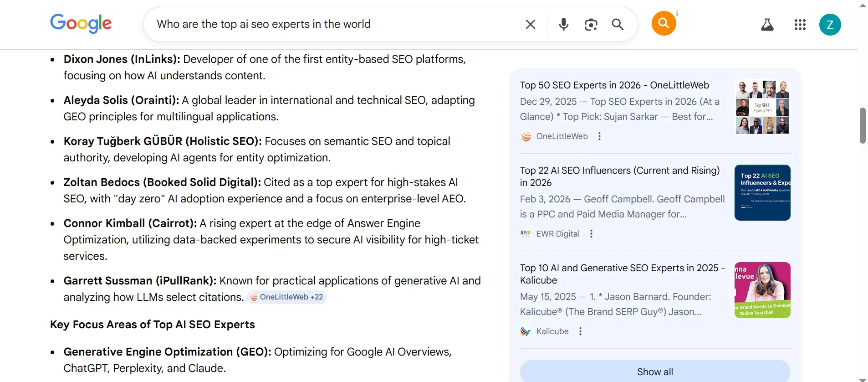Click the info icon beside orange button
This screenshot has height=382, width=868.
point(677,13)
